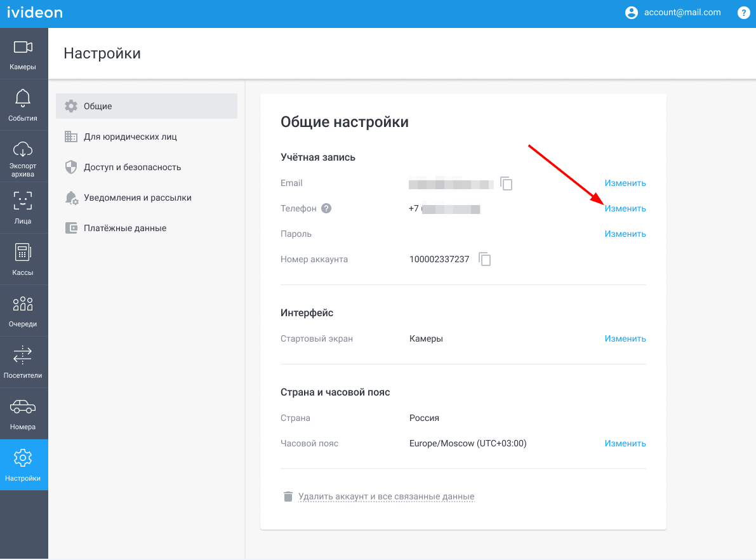Image resolution: width=756 pixels, height=560 pixels.
Task: Click Изменить link for Пароль
Action: (x=625, y=234)
